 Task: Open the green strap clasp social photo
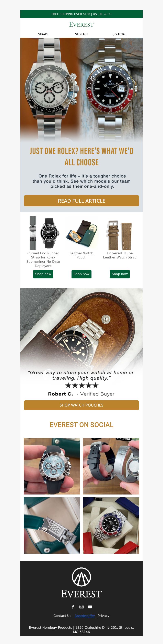52,525
